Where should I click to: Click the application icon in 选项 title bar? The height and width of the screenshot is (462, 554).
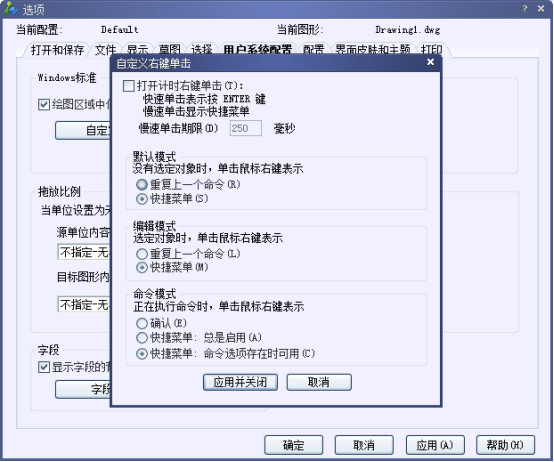(11, 9)
